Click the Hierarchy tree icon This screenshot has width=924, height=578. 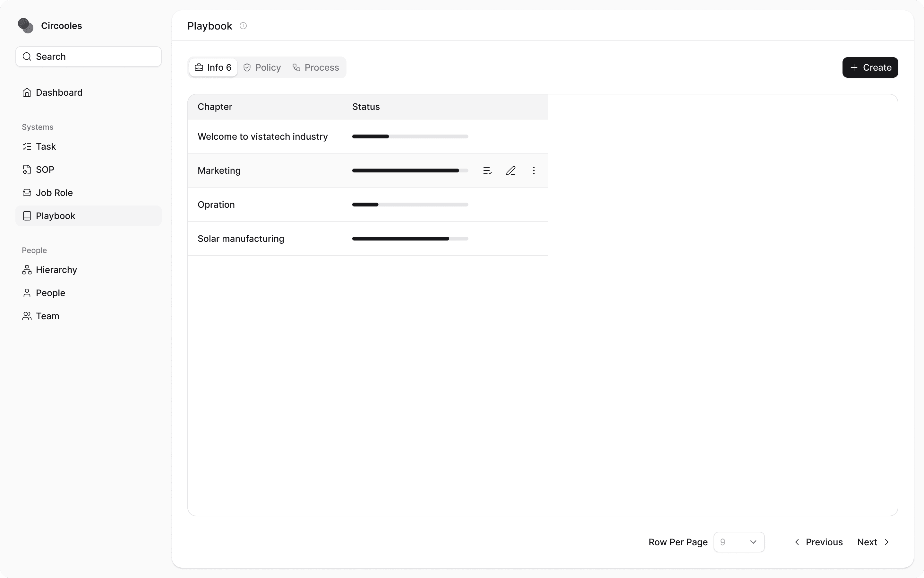pyautogui.click(x=27, y=270)
